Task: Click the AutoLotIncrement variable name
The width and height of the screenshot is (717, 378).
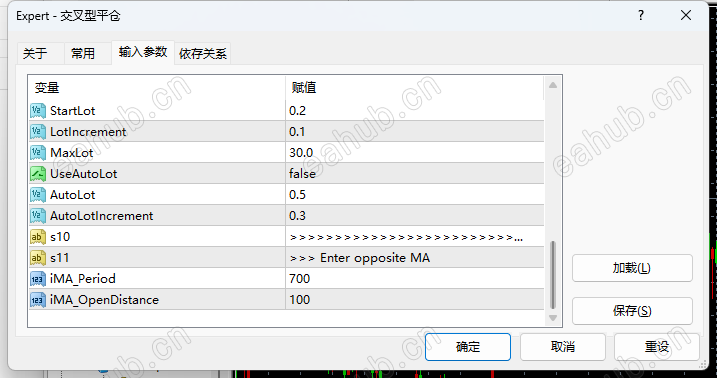Action: (102, 216)
